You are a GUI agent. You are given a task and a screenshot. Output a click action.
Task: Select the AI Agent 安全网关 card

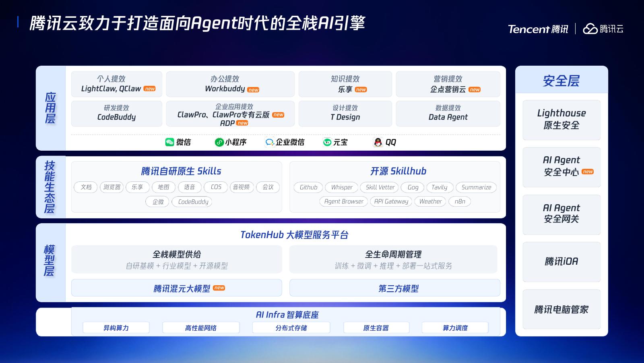click(561, 215)
